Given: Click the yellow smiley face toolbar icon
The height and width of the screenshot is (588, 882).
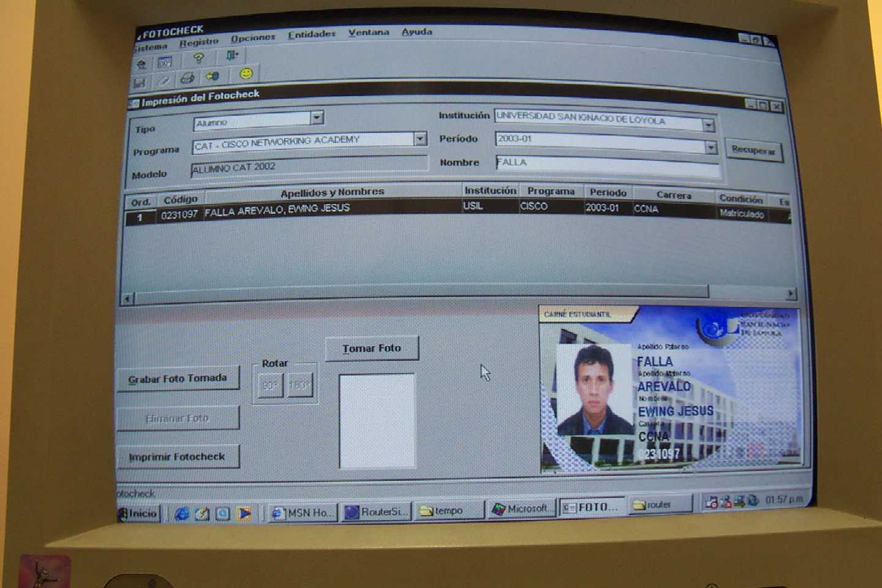Looking at the screenshot, I should (246, 73).
